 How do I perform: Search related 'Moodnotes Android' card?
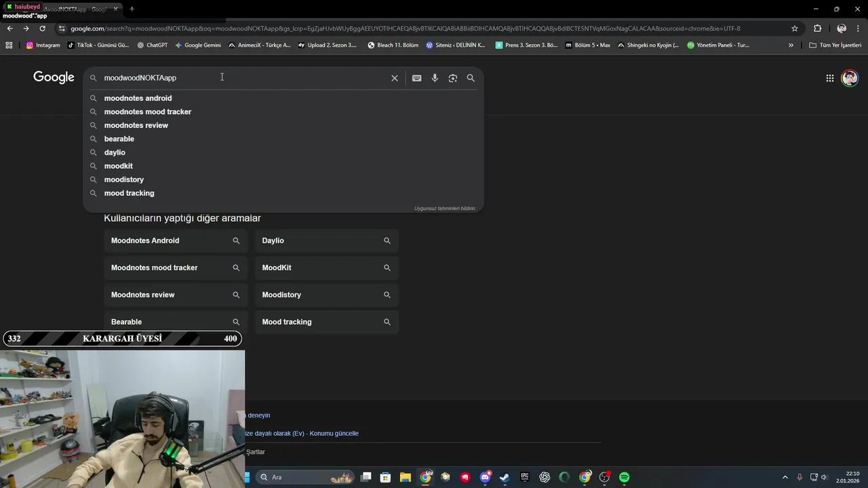[x=176, y=241]
